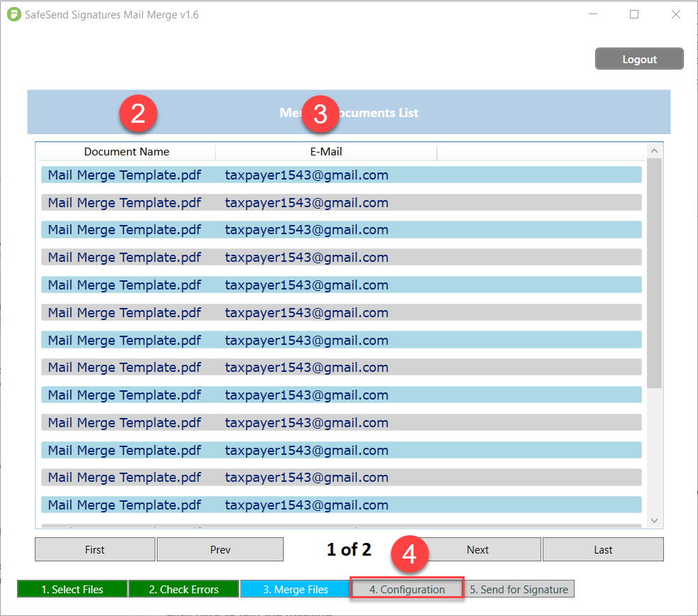Maximize the SafeSend window
This screenshot has width=698, height=616.
[634, 14]
